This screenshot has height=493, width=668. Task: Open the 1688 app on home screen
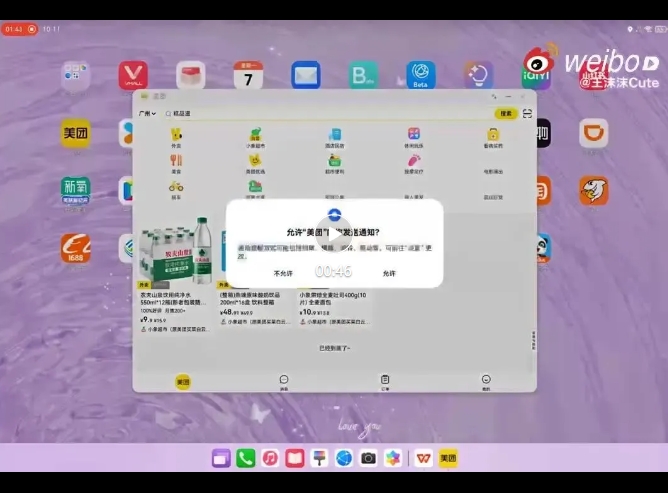pyautogui.click(x=75, y=248)
